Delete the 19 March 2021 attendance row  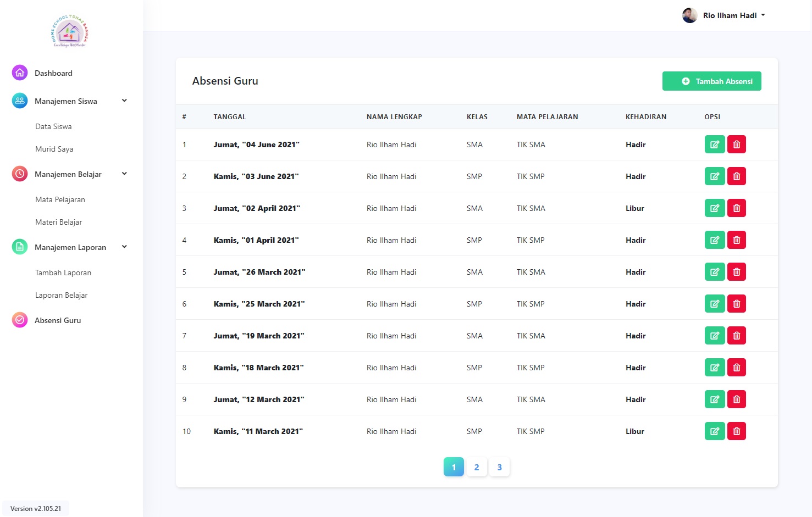pos(737,336)
